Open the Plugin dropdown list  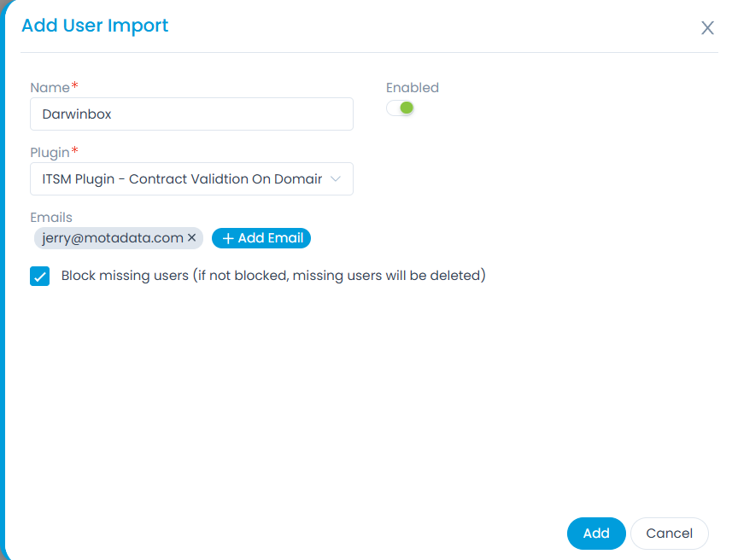coord(191,179)
